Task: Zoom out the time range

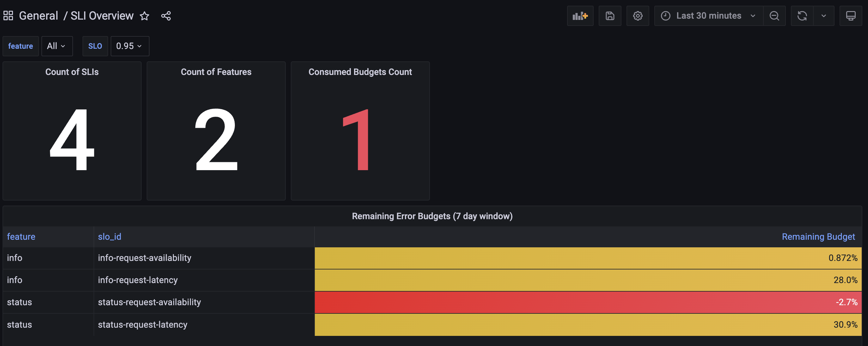Action: point(774,16)
